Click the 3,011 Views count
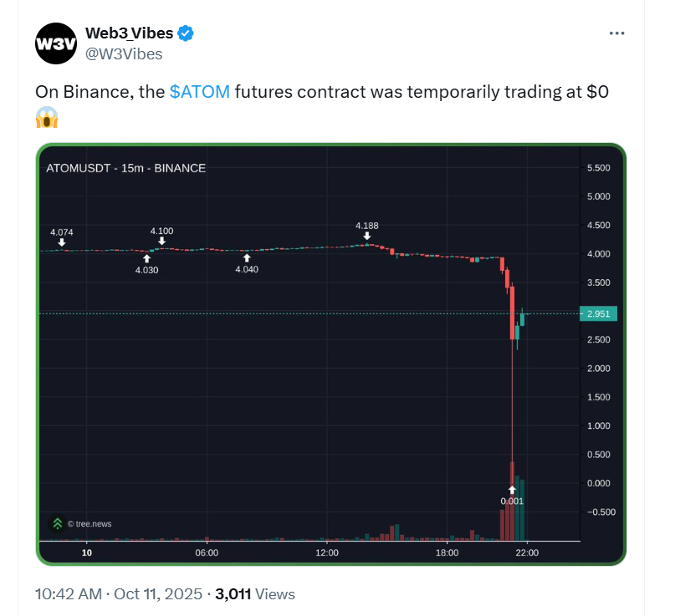Screen dimensions: 675x616 coord(255,594)
